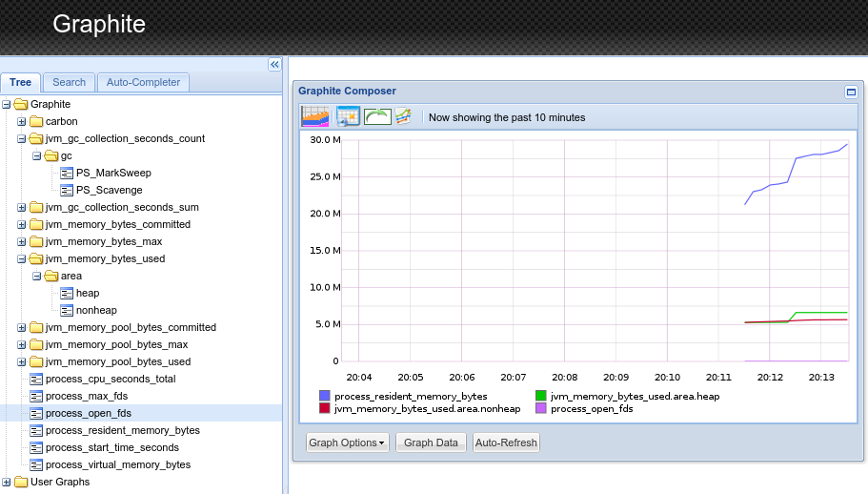Collapse the jvm_gc_collection_seconds_count node
The width and height of the screenshot is (868, 494).
(x=21, y=138)
